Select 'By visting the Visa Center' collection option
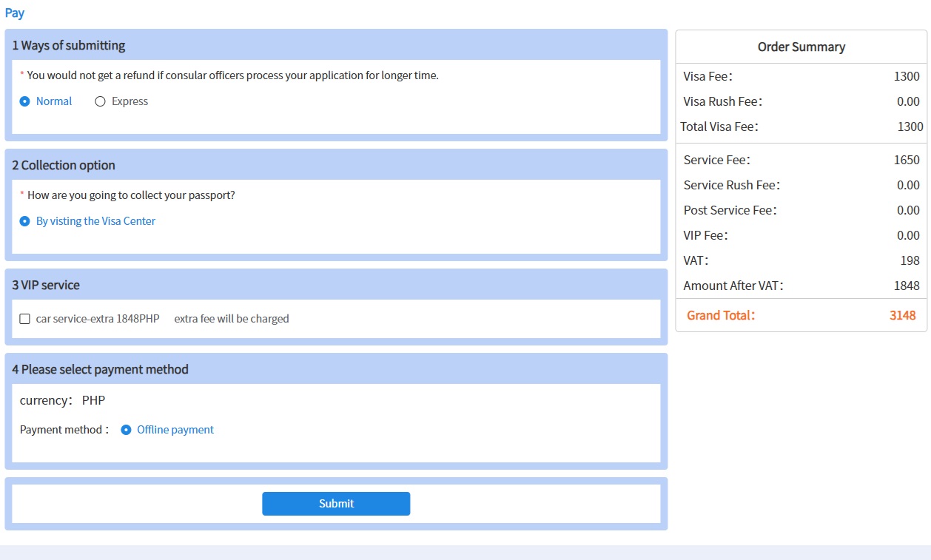 (x=25, y=221)
